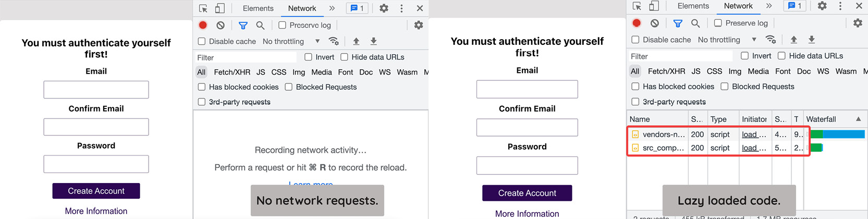
Task: Focus the Confirm Email field on the left form
Action: point(96,127)
